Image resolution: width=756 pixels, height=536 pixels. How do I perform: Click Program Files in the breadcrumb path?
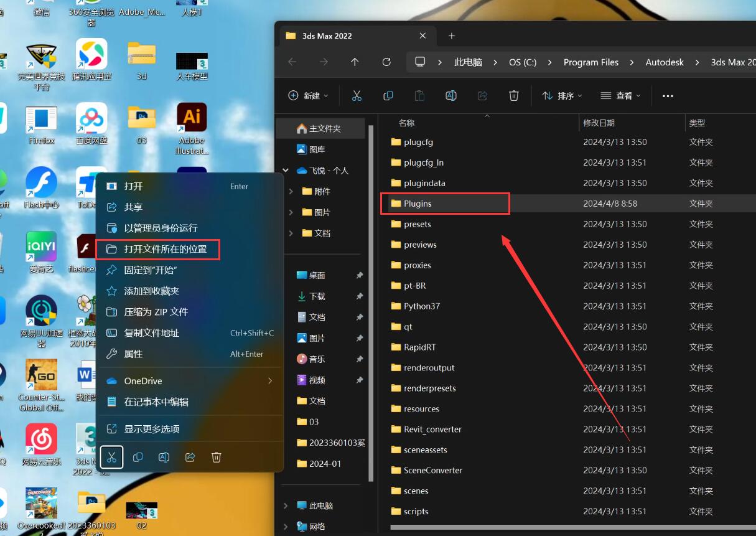tap(590, 62)
